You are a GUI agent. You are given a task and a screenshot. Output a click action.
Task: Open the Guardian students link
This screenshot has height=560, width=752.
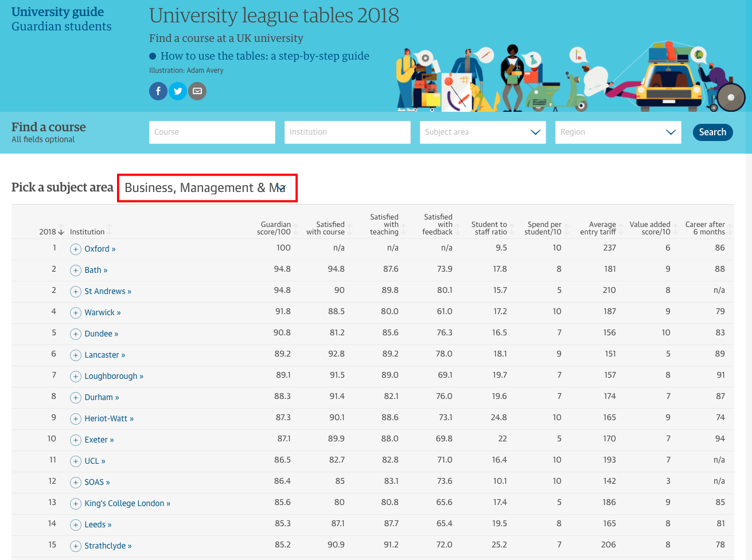pyautogui.click(x=61, y=26)
